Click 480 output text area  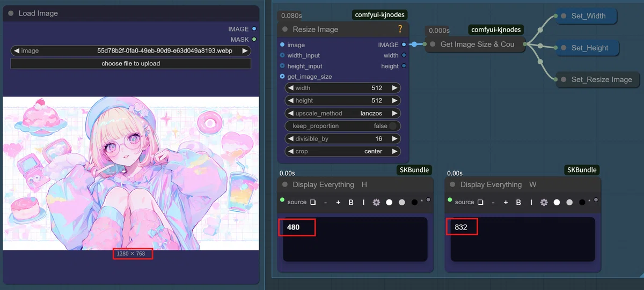point(355,239)
